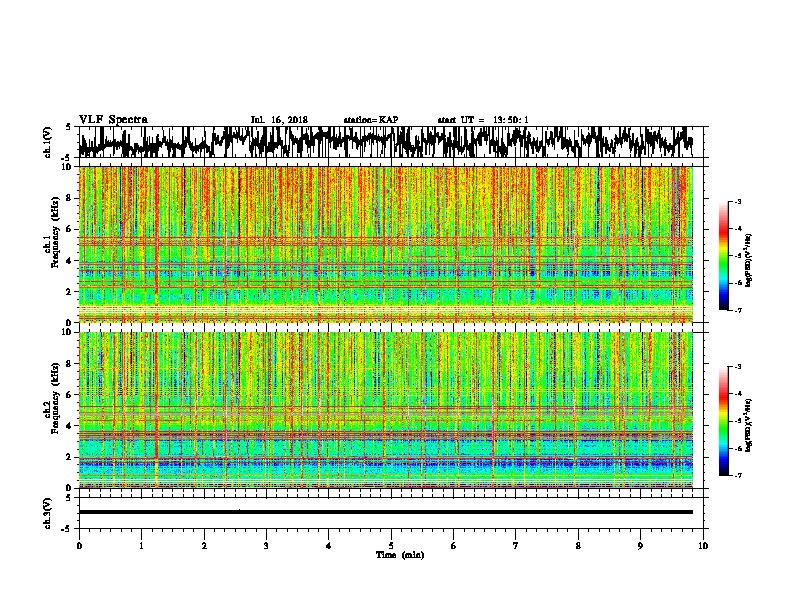This screenshot has width=792, height=612.
Task: Click the "-3" tick on ch.1 color bar
Action: click(738, 202)
